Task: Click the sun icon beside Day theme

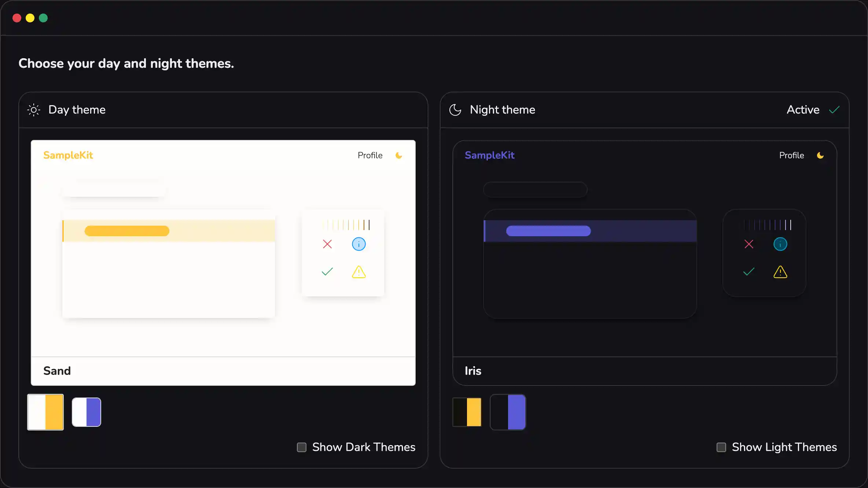Action: point(33,110)
